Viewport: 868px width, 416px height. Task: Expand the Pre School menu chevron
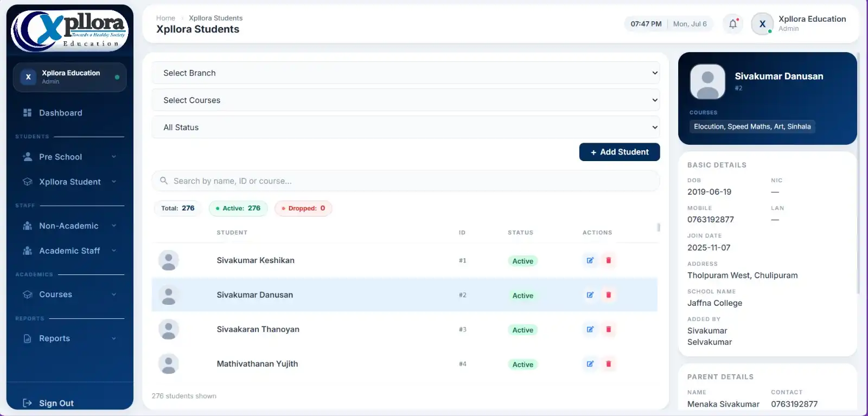(x=114, y=157)
